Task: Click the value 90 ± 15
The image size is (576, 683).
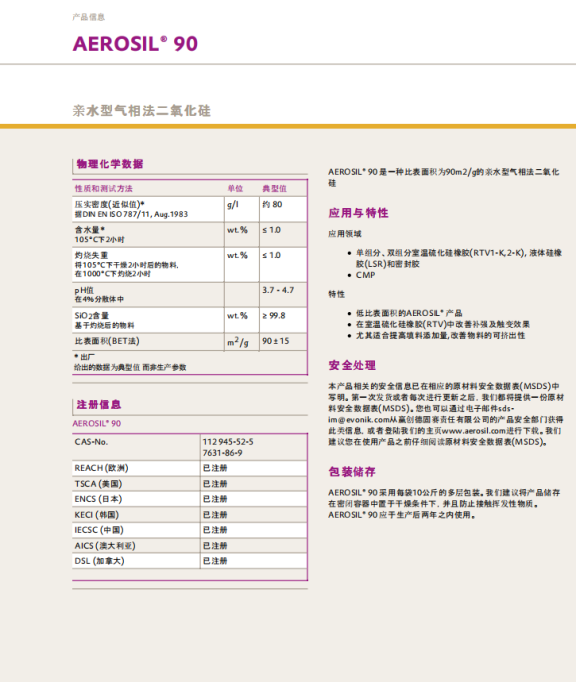Action: (x=275, y=341)
